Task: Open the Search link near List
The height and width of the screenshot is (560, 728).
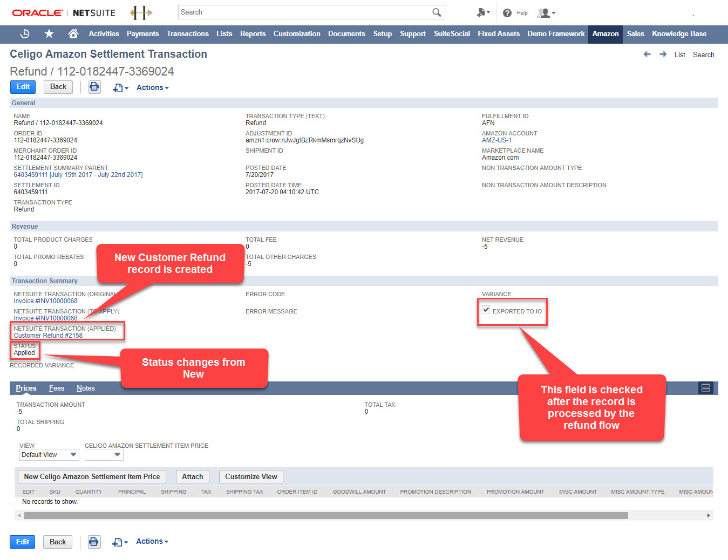Action: coord(703,54)
